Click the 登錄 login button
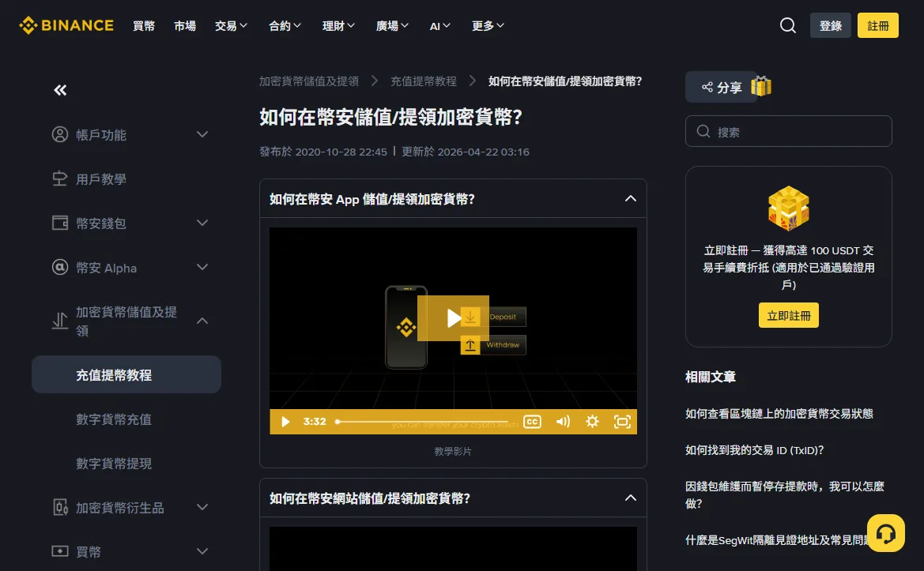 coord(830,25)
